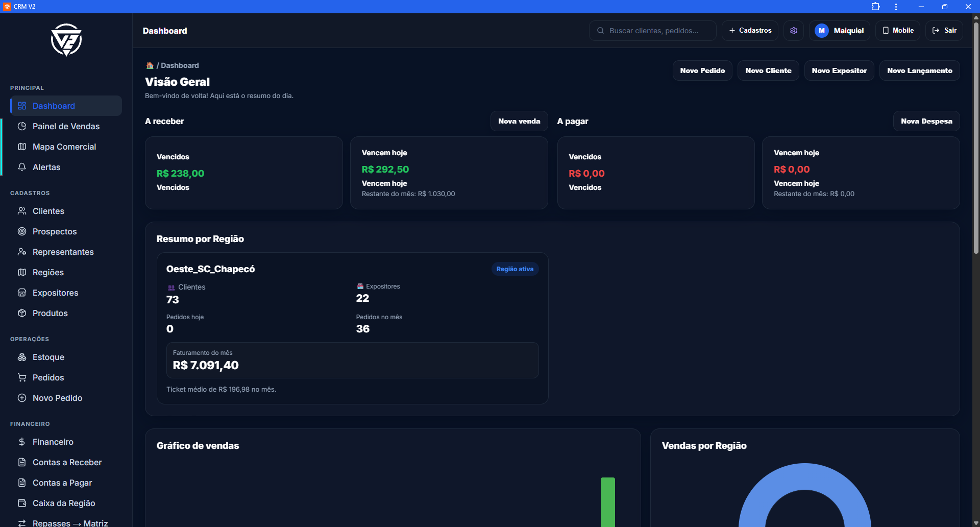Click the Contas a Pagar document icon
Image resolution: width=980 pixels, height=527 pixels.
point(22,483)
